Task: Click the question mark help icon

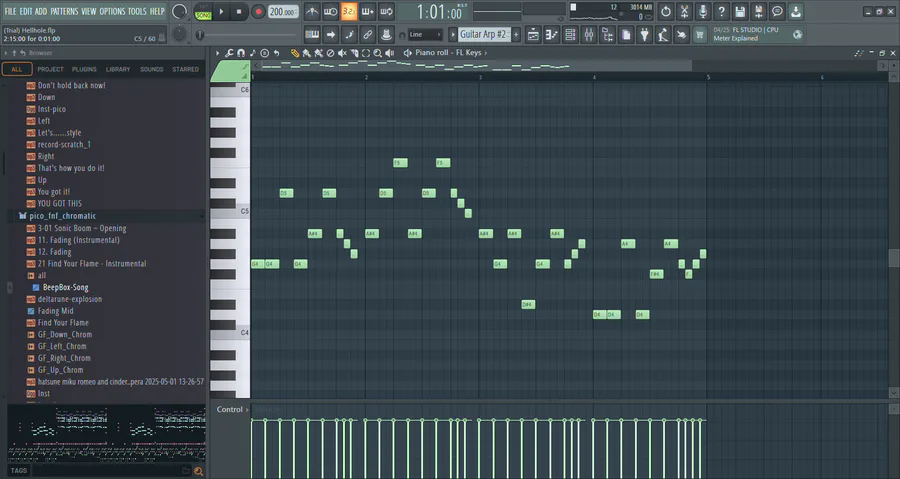Action: coord(721,11)
